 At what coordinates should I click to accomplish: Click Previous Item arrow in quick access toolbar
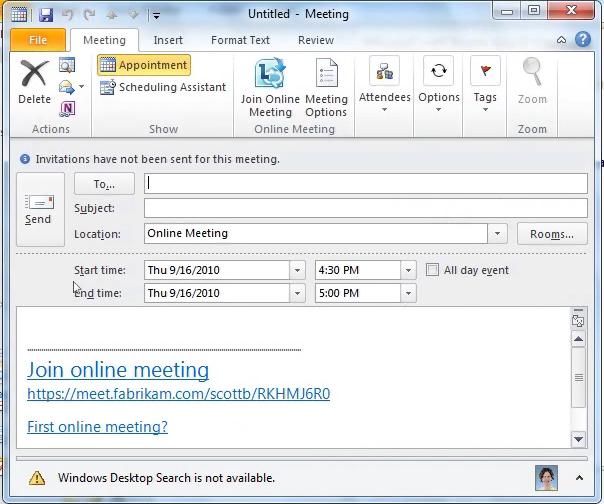(x=112, y=15)
